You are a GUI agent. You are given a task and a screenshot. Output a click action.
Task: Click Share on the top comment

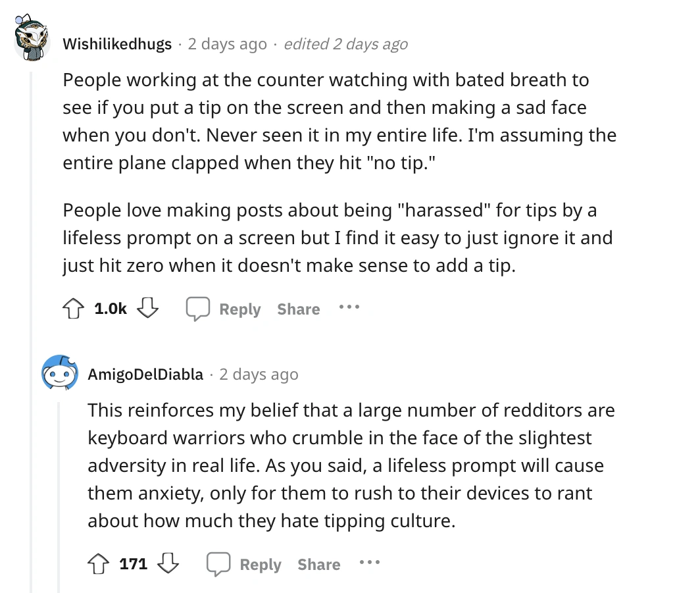coord(298,309)
